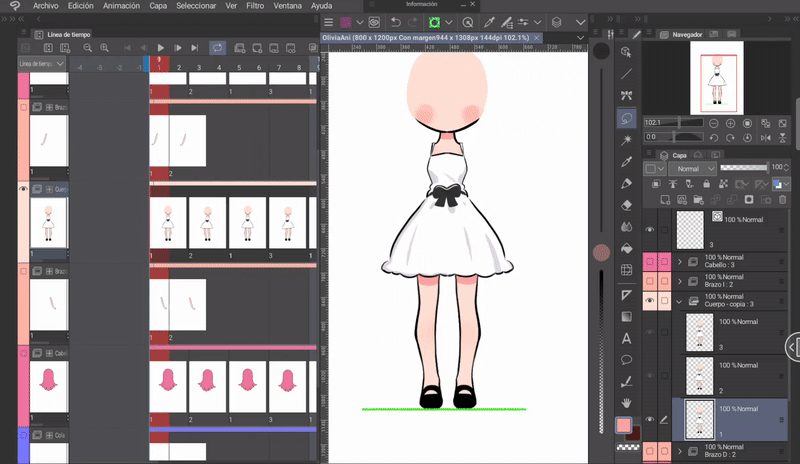Viewport: 800px width, 464px height.
Task: Open the Animación menu
Action: point(121,5)
